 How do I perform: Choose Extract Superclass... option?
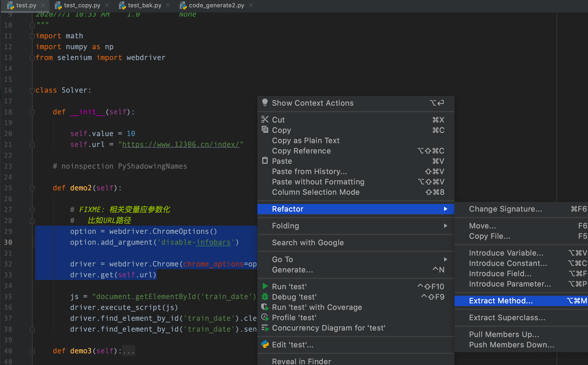521,317
